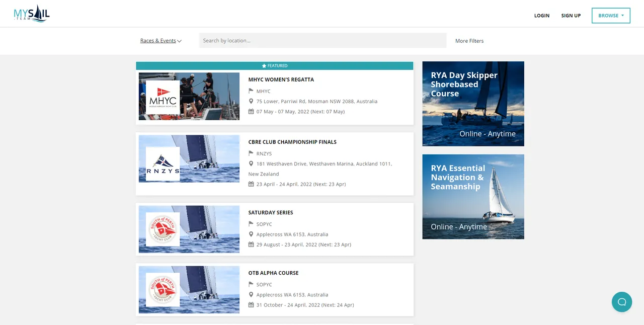644x325 pixels.
Task: Click calendar icon beside 29 August dates
Action: point(251,244)
